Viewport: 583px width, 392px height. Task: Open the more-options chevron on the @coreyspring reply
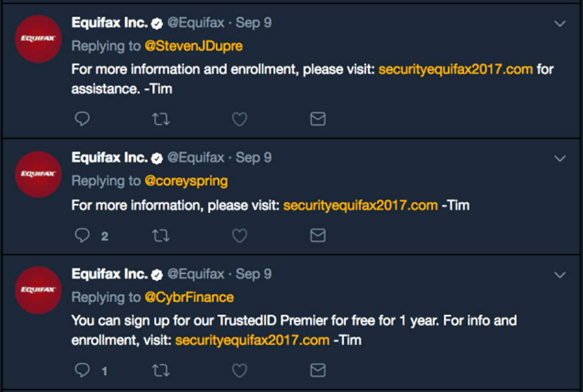pyautogui.click(x=559, y=159)
